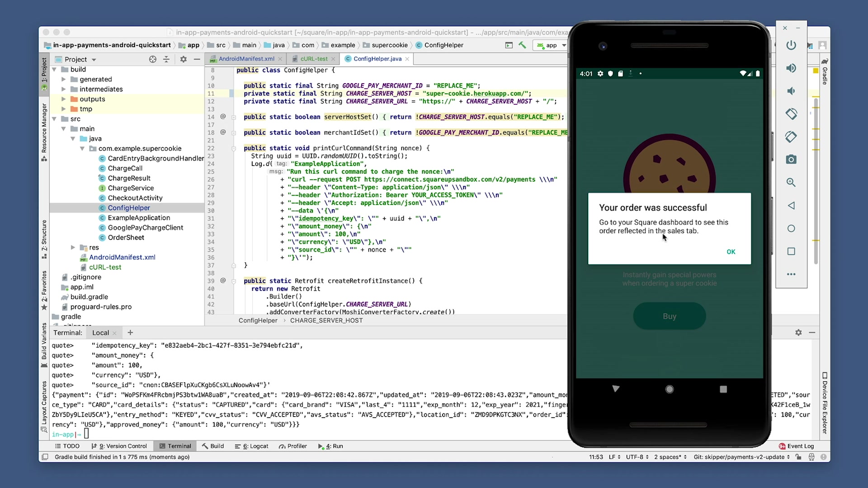Click the build hammer icon
This screenshot has width=868, height=488.
click(522, 45)
